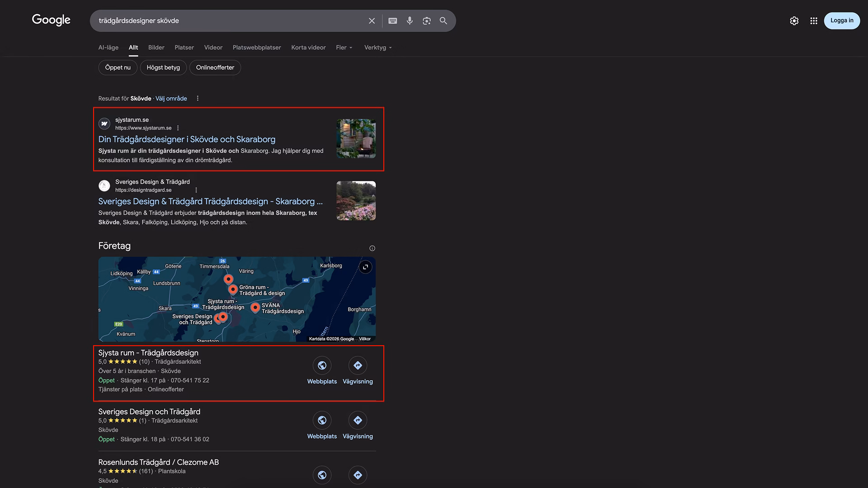This screenshot has width=868, height=488.
Task: Open the on-screen keyboard input tool
Action: [392, 21]
